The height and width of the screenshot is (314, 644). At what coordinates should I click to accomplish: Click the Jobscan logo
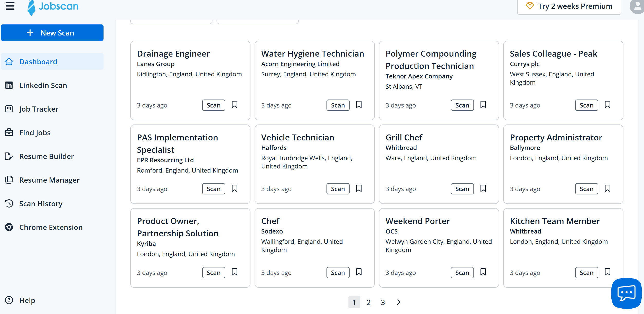(53, 7)
